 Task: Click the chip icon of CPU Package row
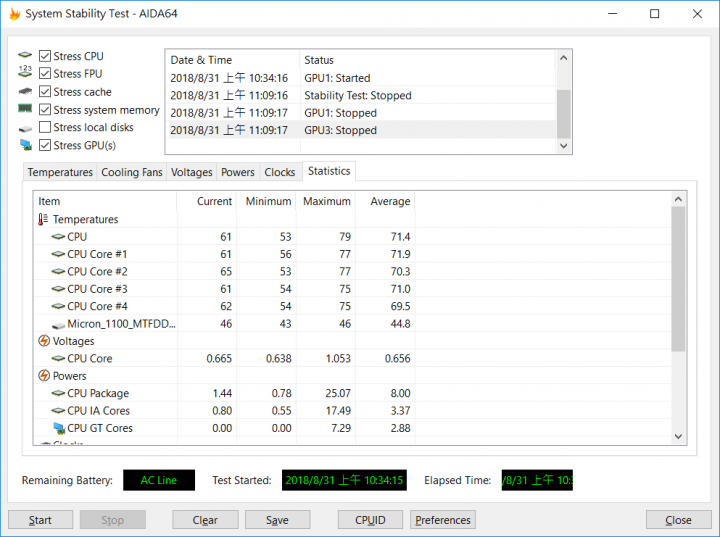point(58,393)
